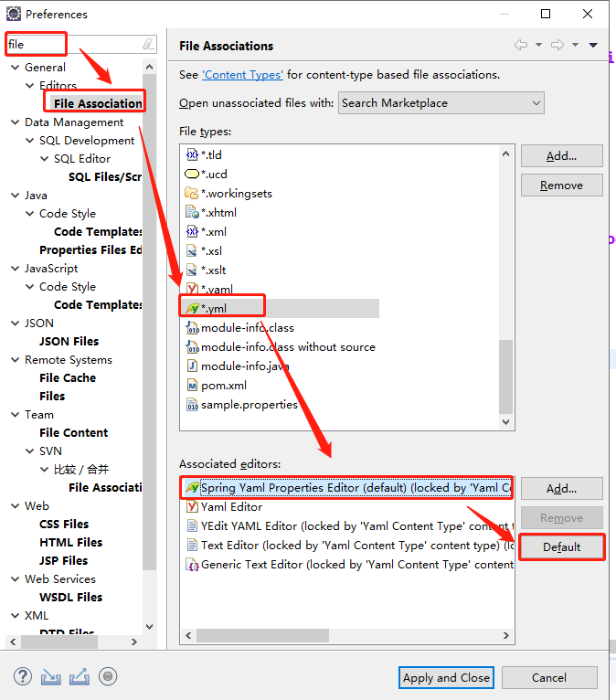Screen dimensions: 616x700
Task: Collapse the General tree node
Action: 16,68
